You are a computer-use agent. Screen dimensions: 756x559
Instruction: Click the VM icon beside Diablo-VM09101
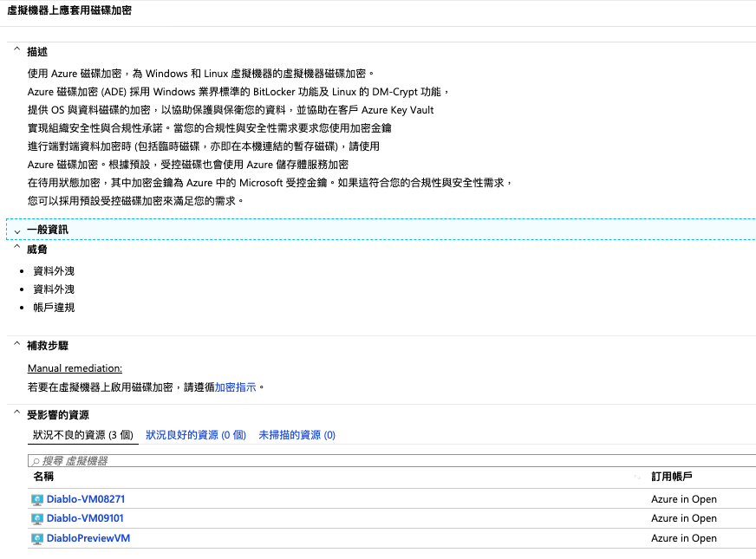pos(37,519)
